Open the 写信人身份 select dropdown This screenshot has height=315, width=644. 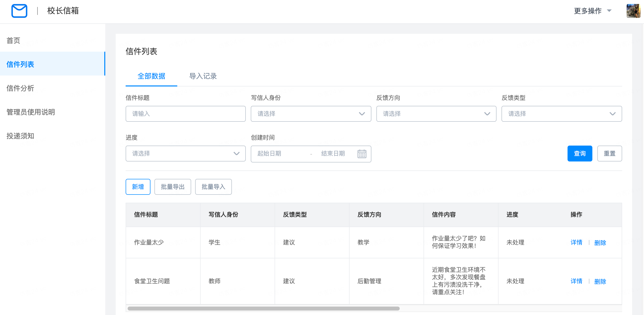(x=311, y=114)
